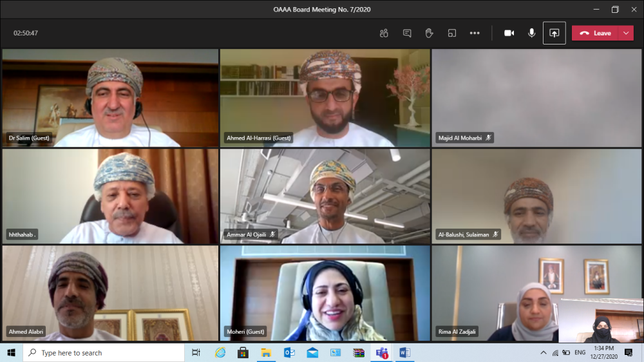Show the meeting participants panel
This screenshot has height=362, width=644.
(x=384, y=33)
